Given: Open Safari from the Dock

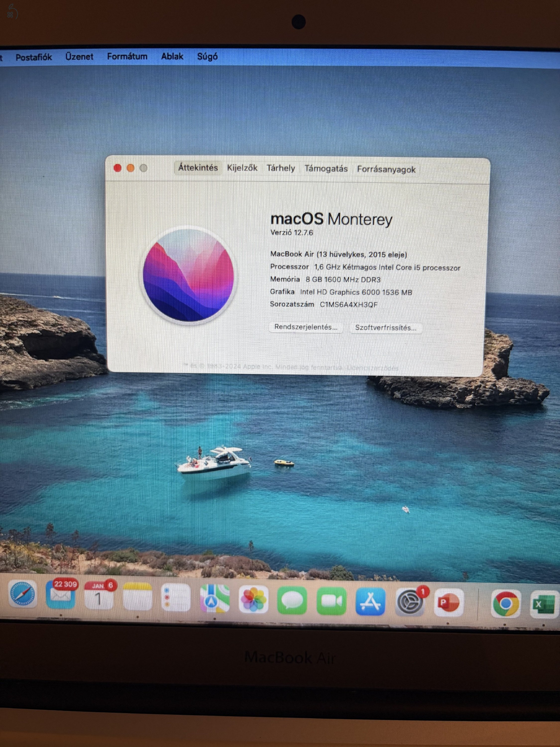Looking at the screenshot, I should (22, 594).
